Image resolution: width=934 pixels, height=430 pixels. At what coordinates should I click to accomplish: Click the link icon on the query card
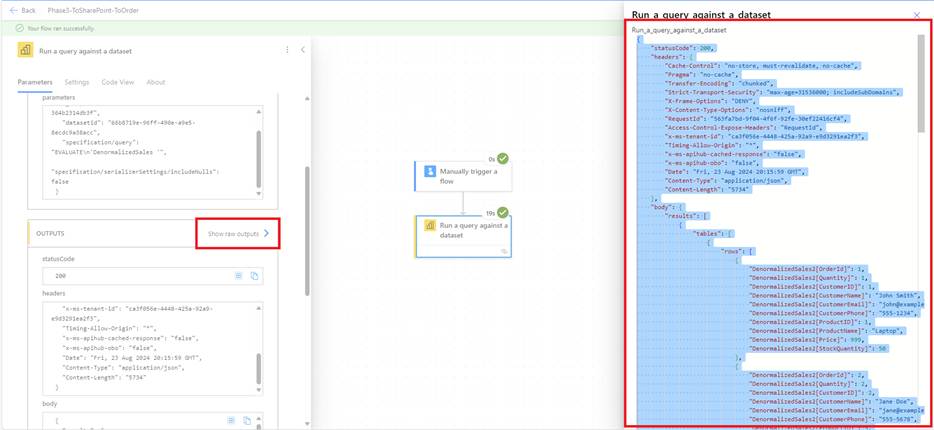[505, 252]
